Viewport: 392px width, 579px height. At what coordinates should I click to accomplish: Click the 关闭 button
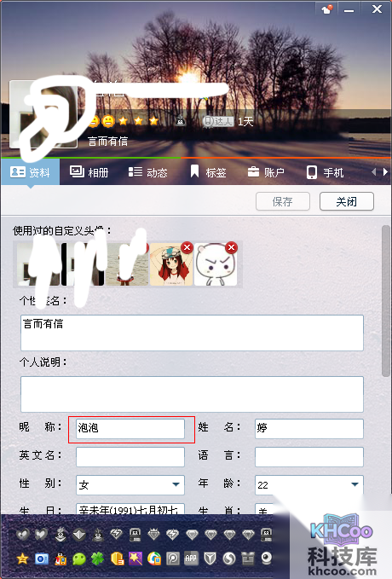click(347, 201)
